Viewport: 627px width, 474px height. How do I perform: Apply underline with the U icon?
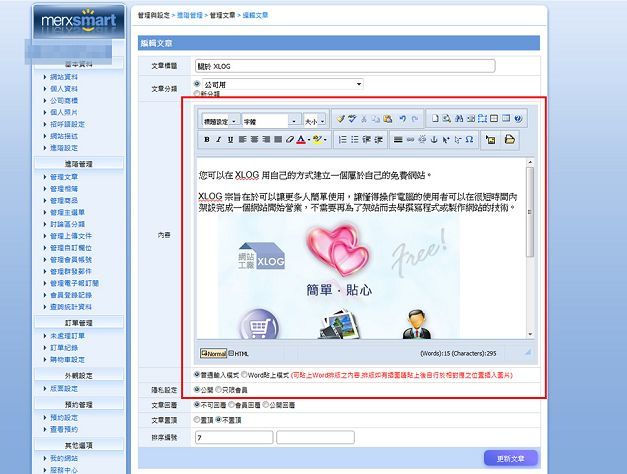tap(230, 139)
